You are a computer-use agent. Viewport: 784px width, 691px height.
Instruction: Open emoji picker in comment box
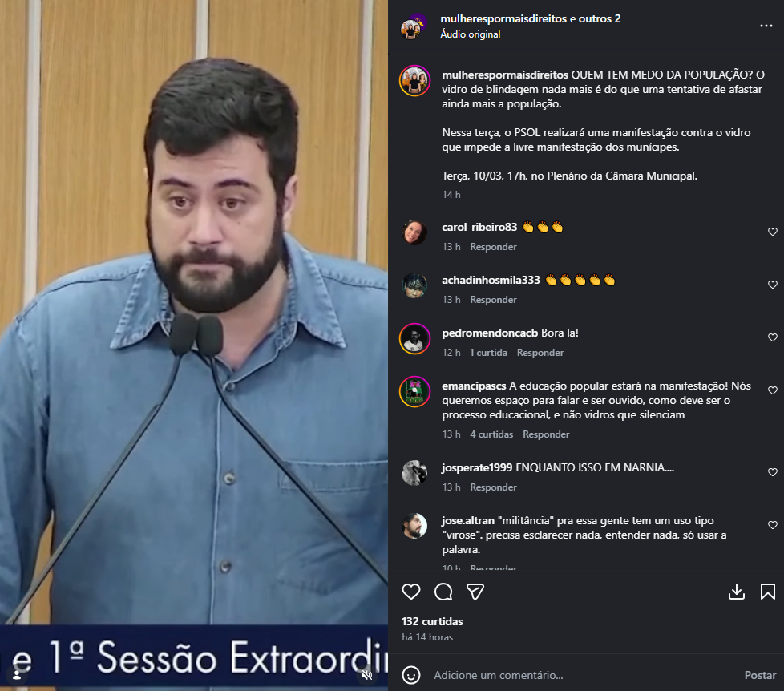coord(411,675)
